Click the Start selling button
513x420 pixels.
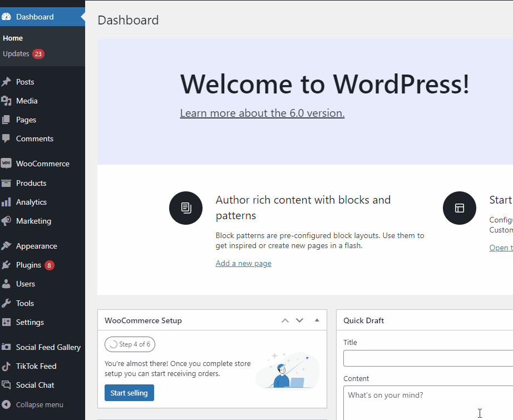(129, 393)
